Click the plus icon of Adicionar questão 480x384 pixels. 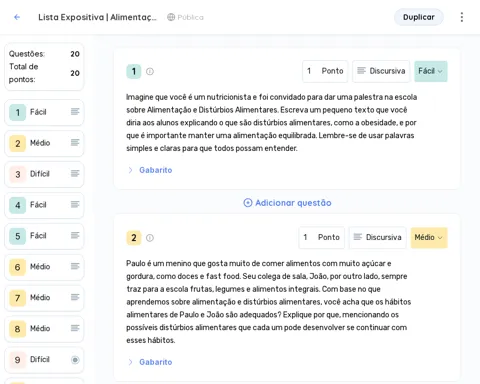[248, 203]
